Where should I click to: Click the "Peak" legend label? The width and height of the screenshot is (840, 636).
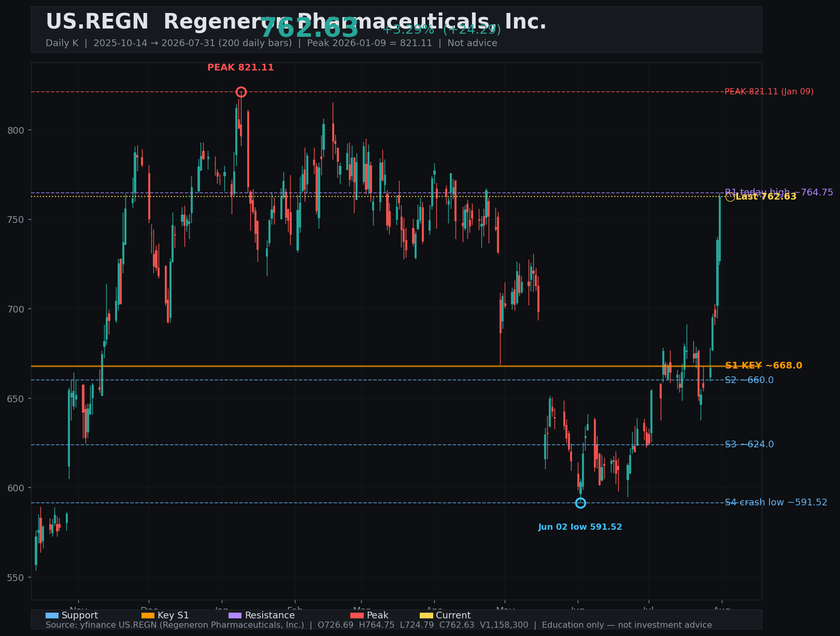tap(377, 616)
